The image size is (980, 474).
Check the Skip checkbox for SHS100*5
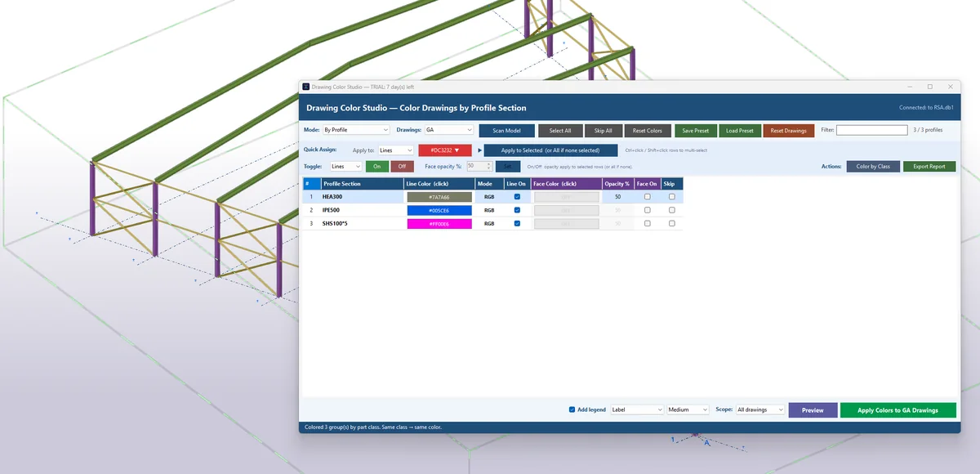pos(672,223)
